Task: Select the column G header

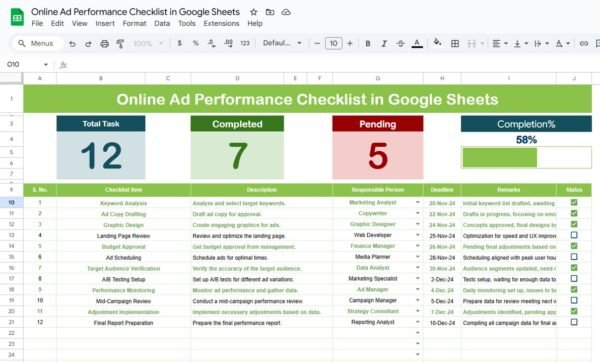Action: [x=378, y=78]
